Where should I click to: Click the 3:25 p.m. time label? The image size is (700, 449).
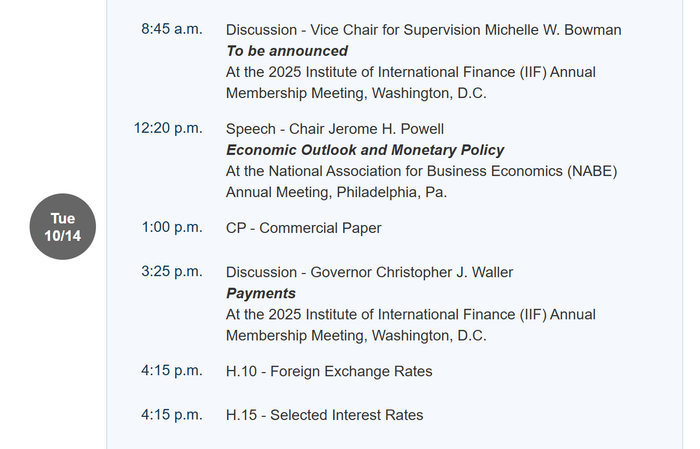tap(171, 271)
